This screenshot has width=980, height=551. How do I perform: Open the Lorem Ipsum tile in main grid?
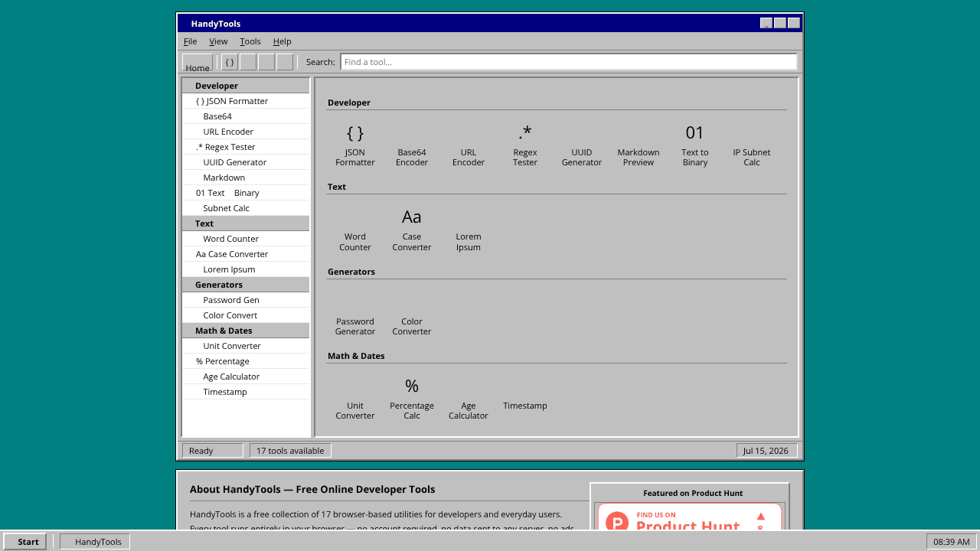click(x=469, y=228)
